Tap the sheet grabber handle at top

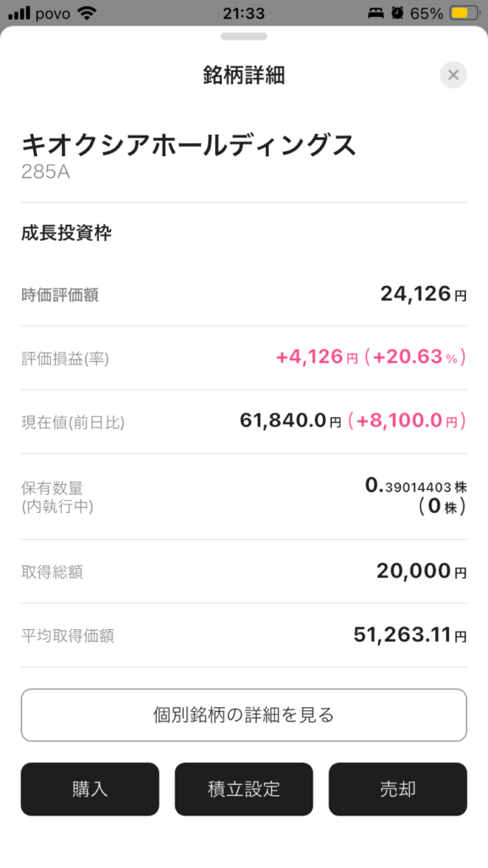(x=244, y=36)
